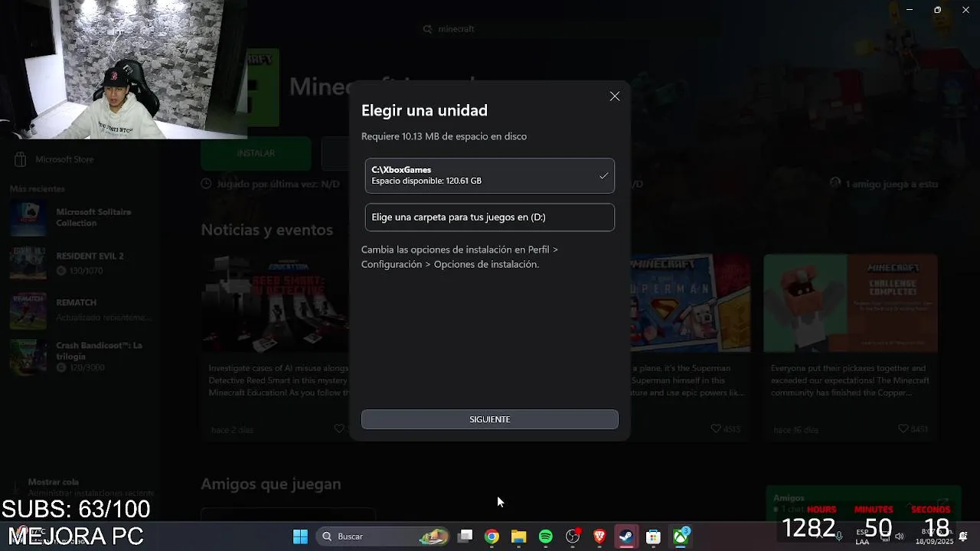The image size is (980, 551).
Task: Open Google Chrome from the taskbar
Action: tap(492, 536)
